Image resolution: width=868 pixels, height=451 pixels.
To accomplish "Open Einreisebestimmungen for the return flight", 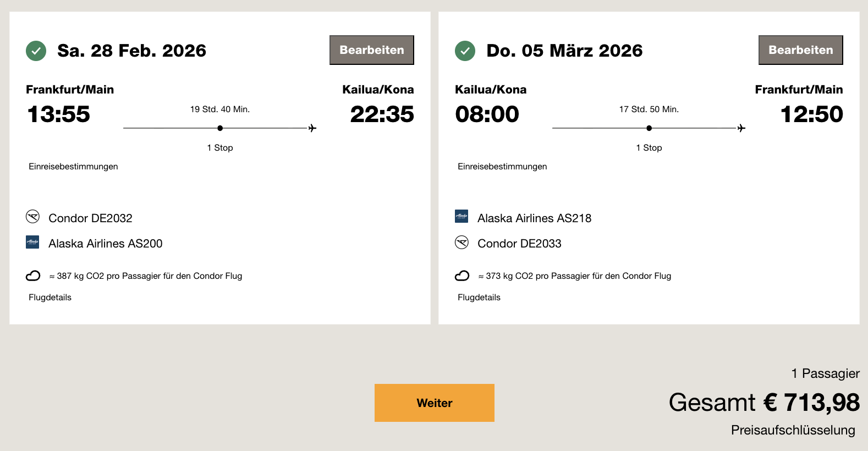I will (x=502, y=167).
